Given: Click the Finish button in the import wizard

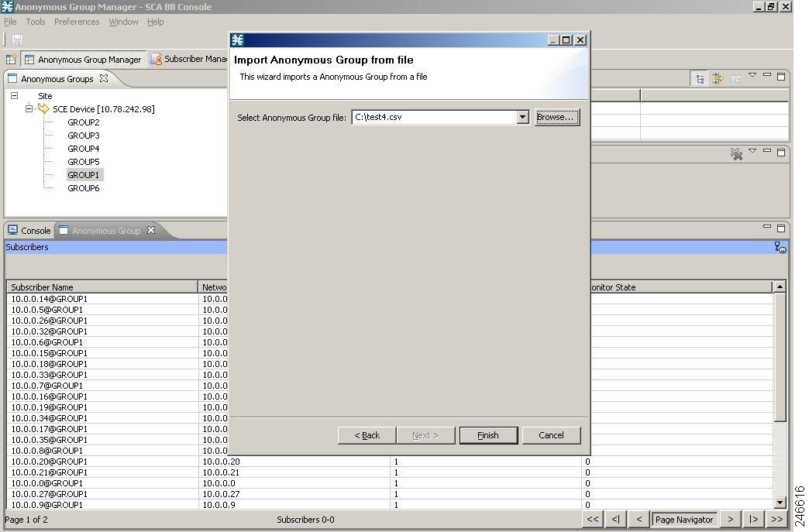Looking at the screenshot, I should click(488, 434).
